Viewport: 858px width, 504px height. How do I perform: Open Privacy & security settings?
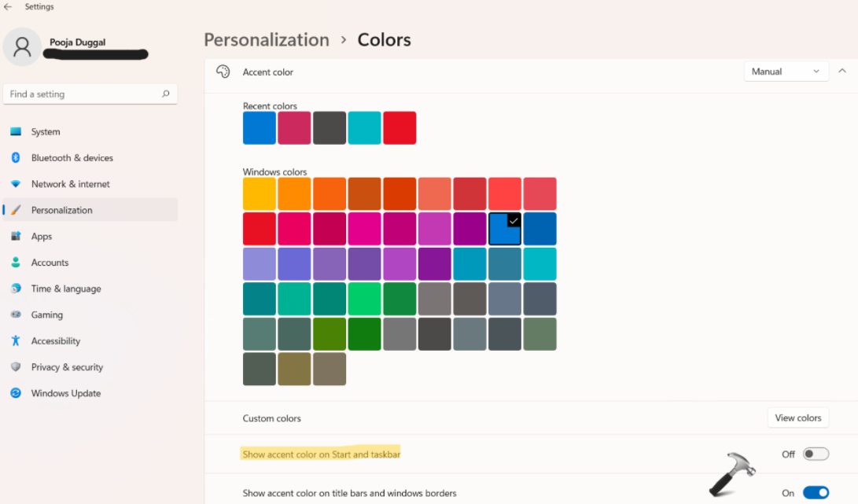point(67,367)
